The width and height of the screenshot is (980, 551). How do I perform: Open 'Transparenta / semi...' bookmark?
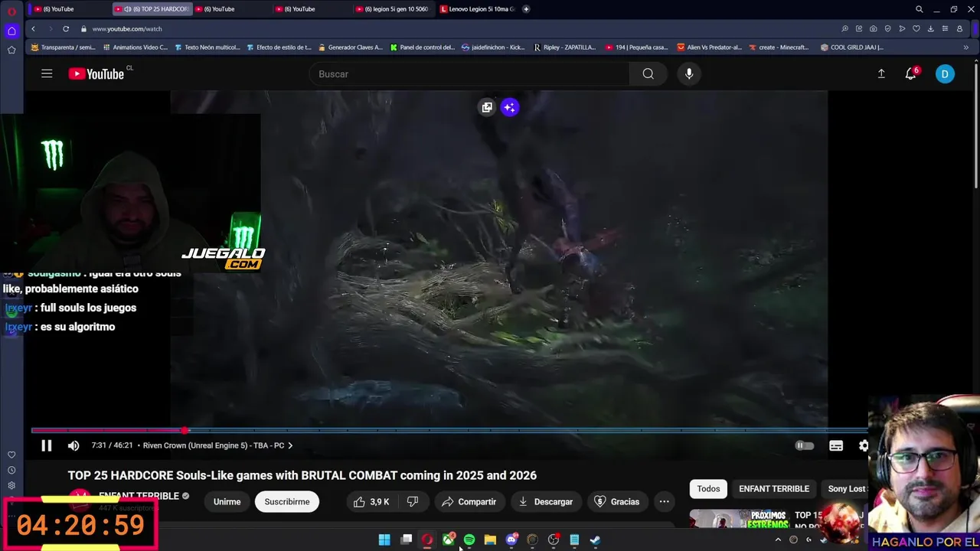[63, 47]
